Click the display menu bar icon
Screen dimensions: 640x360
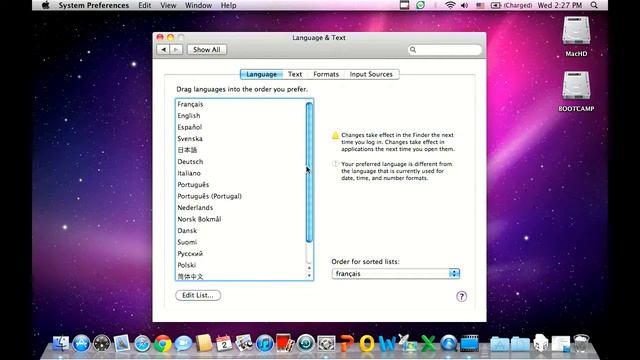point(404,5)
